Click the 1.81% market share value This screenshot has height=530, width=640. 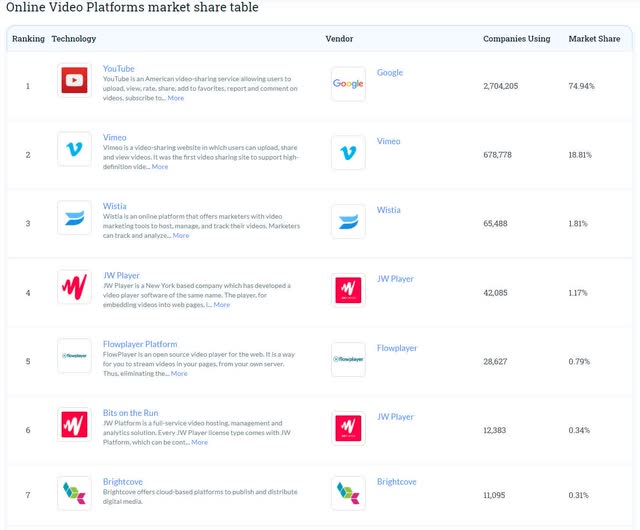click(x=578, y=224)
